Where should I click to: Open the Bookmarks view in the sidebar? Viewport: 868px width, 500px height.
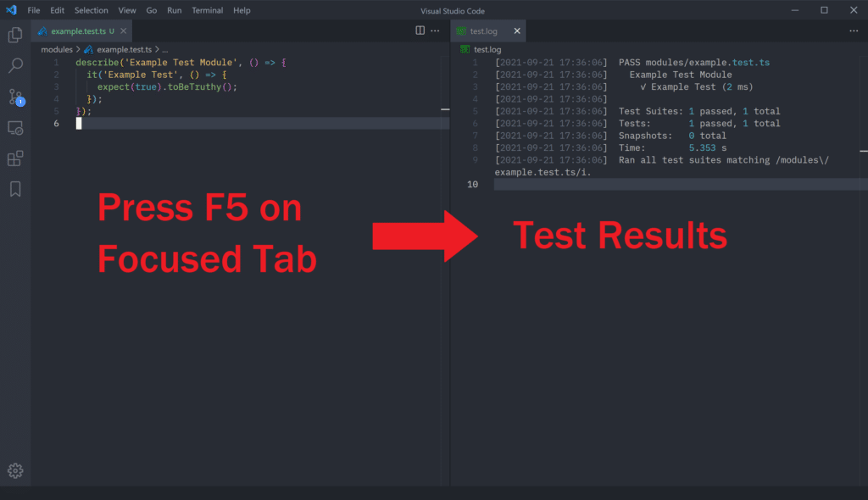[14, 189]
